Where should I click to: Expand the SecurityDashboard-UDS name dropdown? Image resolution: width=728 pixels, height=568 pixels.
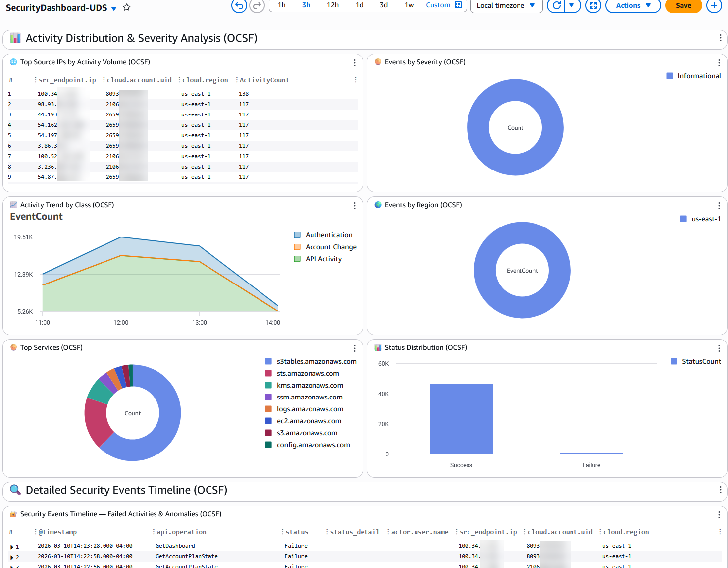(x=113, y=8)
